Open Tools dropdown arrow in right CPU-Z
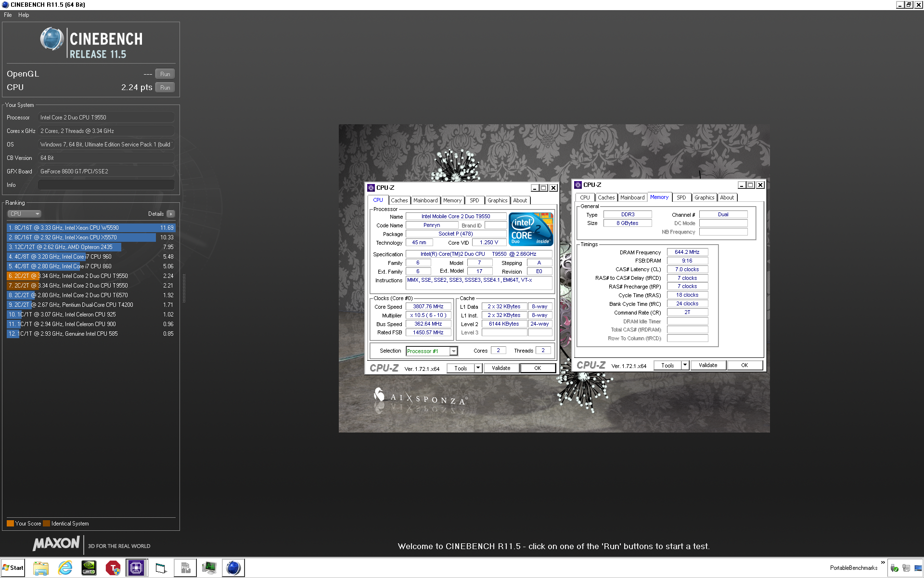 (x=685, y=365)
